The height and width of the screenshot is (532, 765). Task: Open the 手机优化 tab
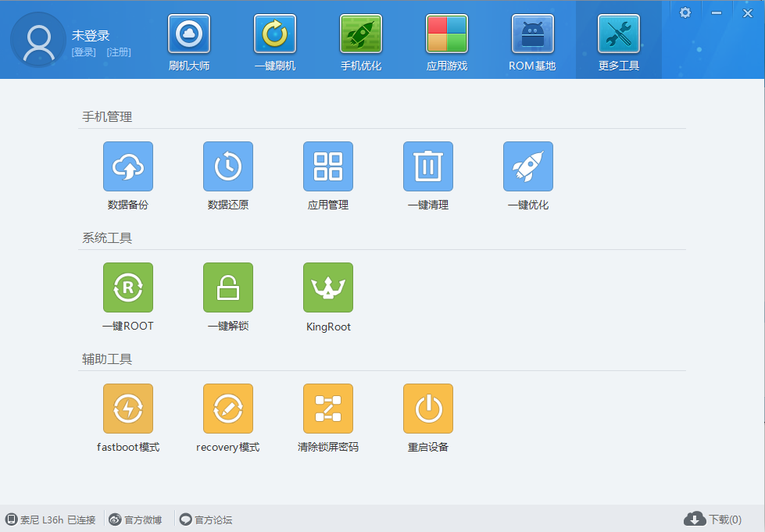(x=361, y=42)
